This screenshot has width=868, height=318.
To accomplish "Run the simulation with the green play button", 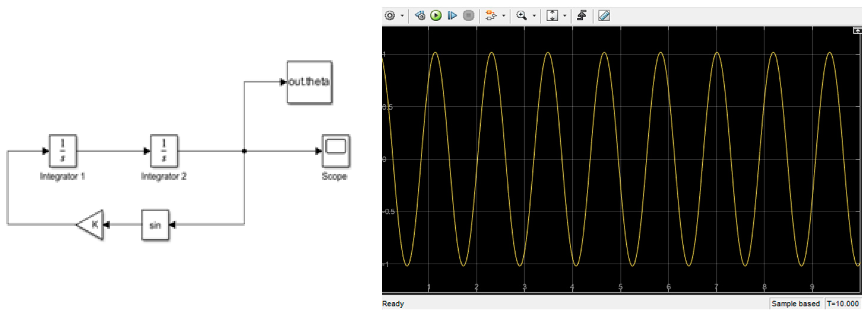I will [x=436, y=16].
